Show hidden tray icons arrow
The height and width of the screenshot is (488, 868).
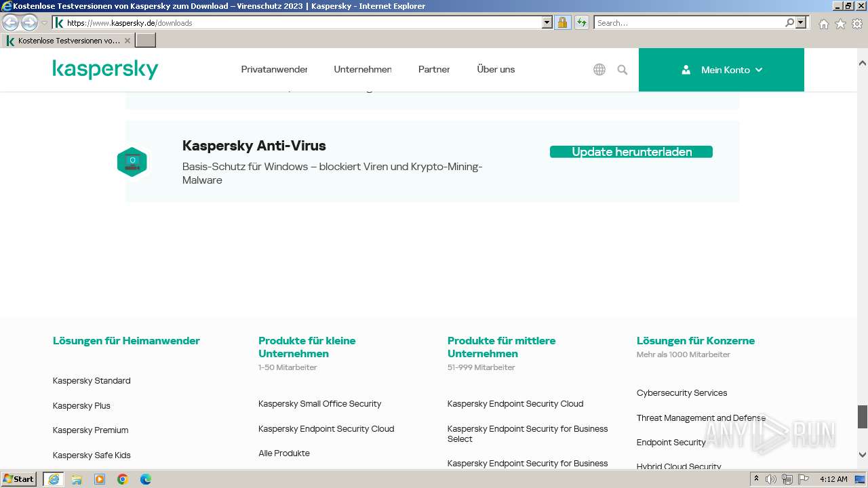(x=756, y=479)
